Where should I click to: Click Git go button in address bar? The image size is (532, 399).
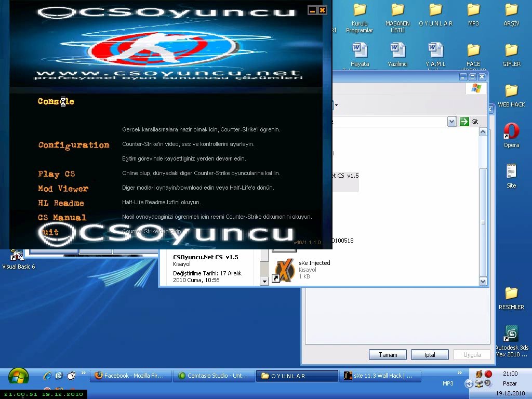point(469,122)
